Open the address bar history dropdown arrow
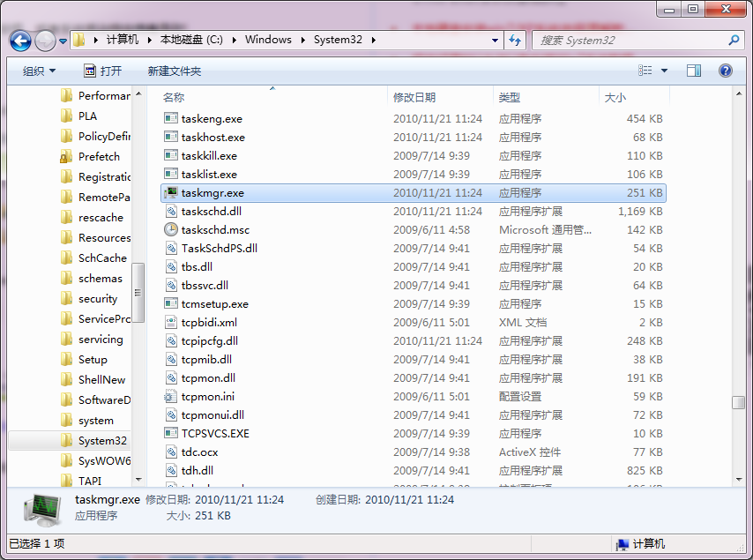753x560 pixels. coord(494,40)
